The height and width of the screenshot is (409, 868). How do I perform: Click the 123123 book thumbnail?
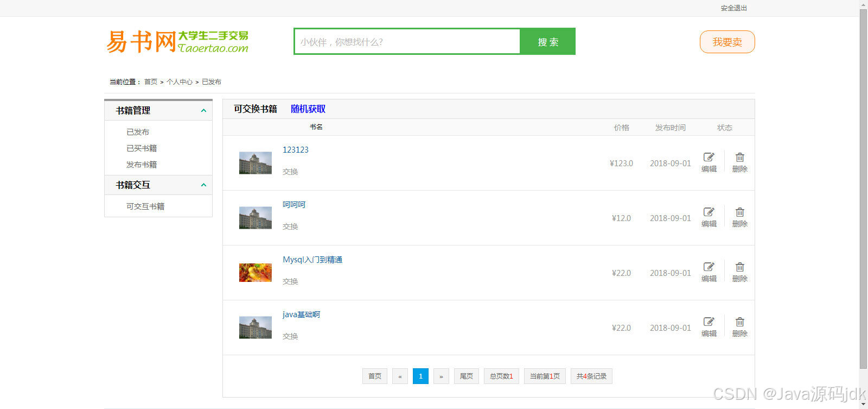[256, 163]
